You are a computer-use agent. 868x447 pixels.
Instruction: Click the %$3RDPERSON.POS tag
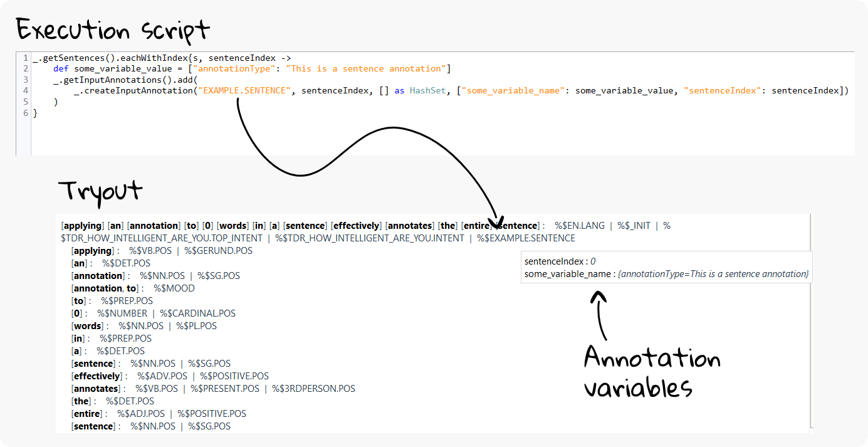pos(313,389)
